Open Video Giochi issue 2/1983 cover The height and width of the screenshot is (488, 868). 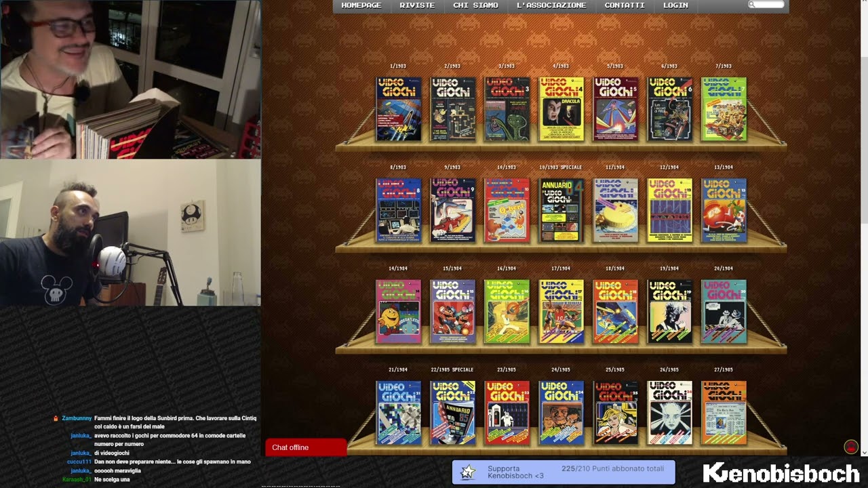point(453,109)
